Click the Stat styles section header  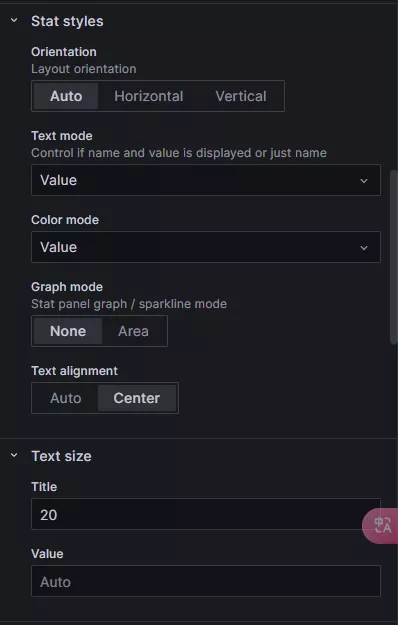pyautogui.click(x=67, y=21)
